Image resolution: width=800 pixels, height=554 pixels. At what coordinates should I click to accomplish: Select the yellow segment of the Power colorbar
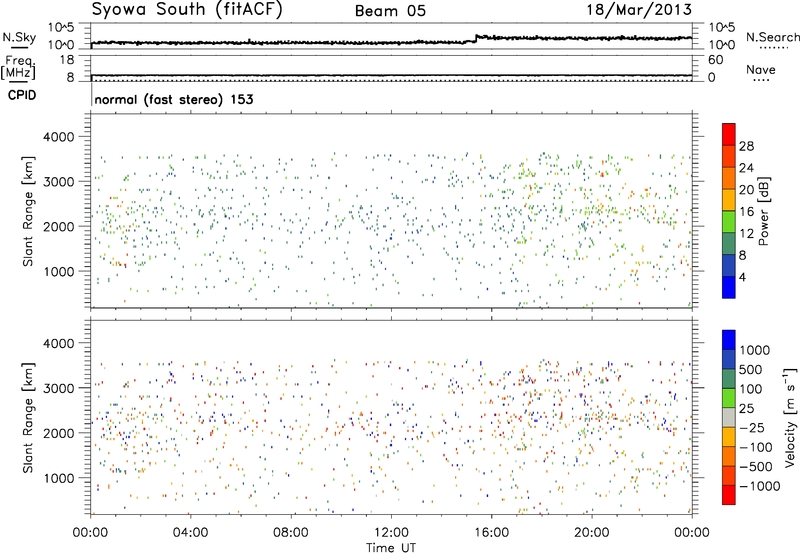point(729,199)
